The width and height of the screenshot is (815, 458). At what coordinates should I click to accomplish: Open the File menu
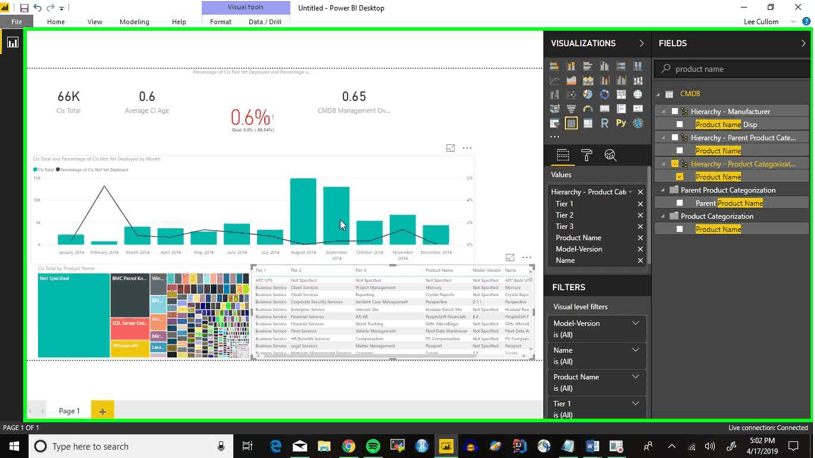[17, 22]
